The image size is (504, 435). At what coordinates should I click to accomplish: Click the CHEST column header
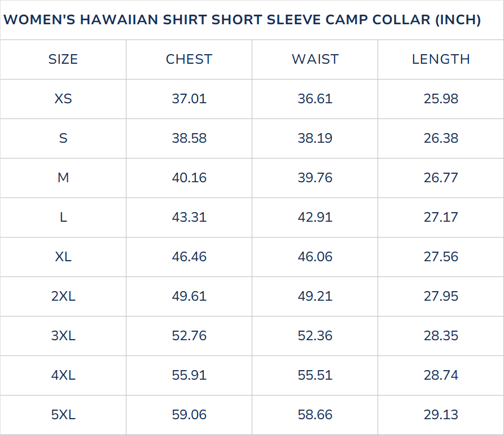[x=189, y=59]
